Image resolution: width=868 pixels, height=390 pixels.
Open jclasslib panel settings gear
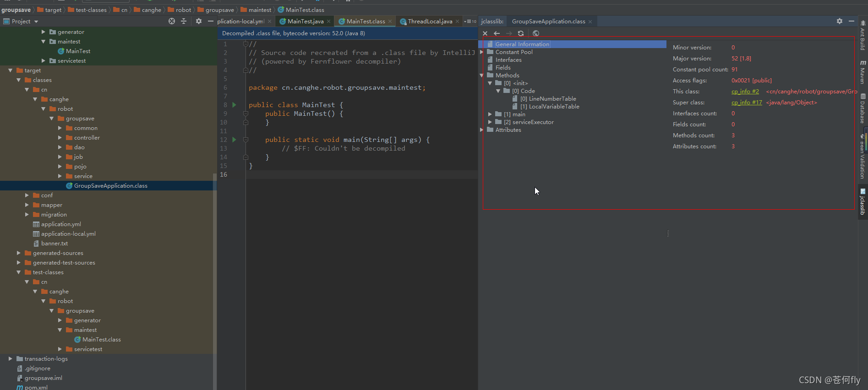tap(840, 21)
